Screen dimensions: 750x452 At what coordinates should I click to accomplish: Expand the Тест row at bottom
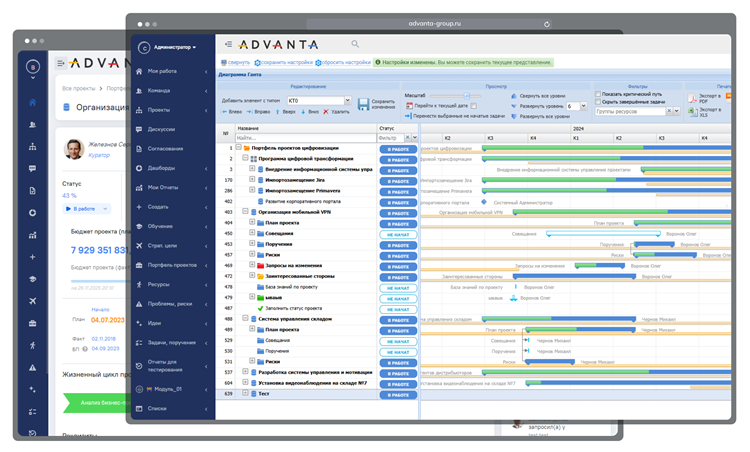(x=245, y=393)
